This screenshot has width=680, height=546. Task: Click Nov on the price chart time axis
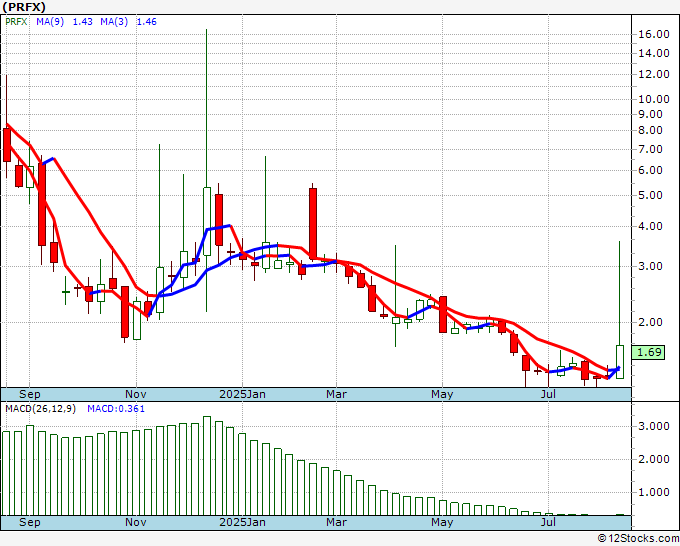[x=136, y=395]
